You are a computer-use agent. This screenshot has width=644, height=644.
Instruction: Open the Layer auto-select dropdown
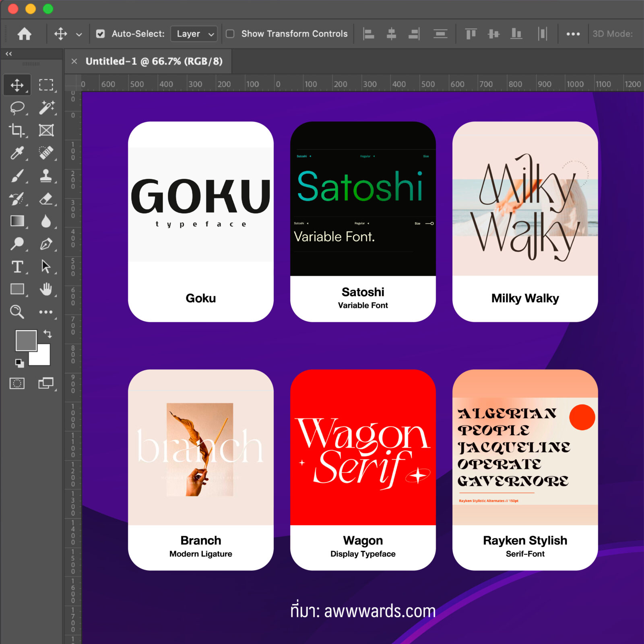point(194,34)
